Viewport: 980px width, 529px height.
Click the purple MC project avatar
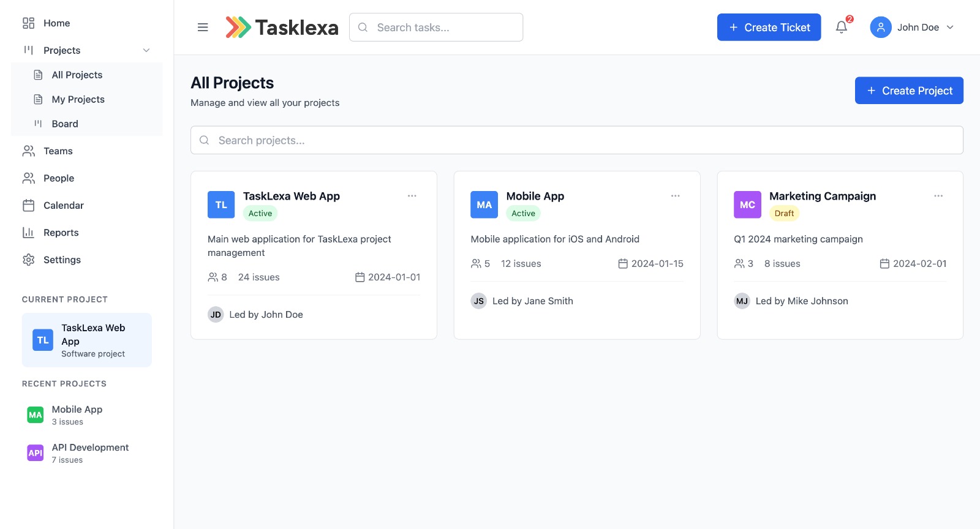coord(747,205)
